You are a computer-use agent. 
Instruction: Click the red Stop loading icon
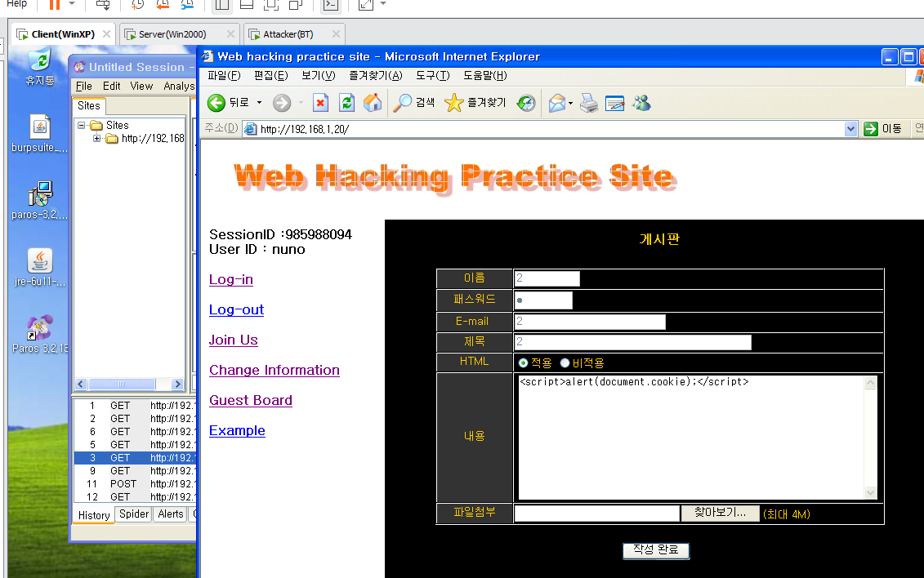(x=320, y=103)
